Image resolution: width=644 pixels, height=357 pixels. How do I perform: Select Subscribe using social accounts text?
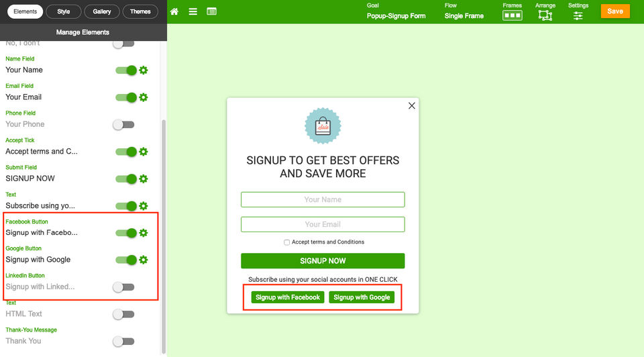[x=323, y=279]
